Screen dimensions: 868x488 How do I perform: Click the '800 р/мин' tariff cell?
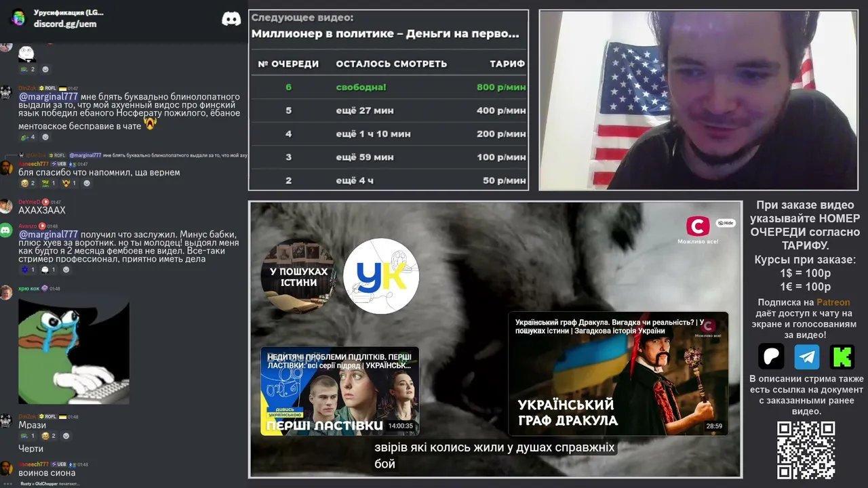click(501, 87)
